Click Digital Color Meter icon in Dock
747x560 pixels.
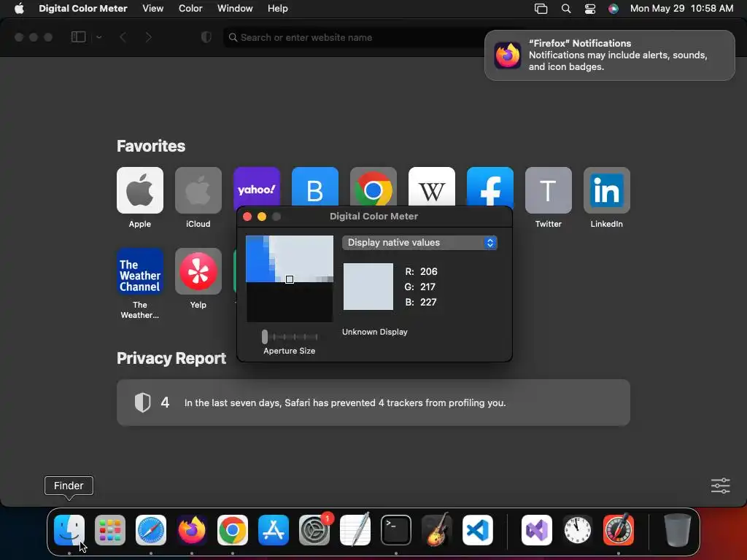pyautogui.click(x=619, y=530)
